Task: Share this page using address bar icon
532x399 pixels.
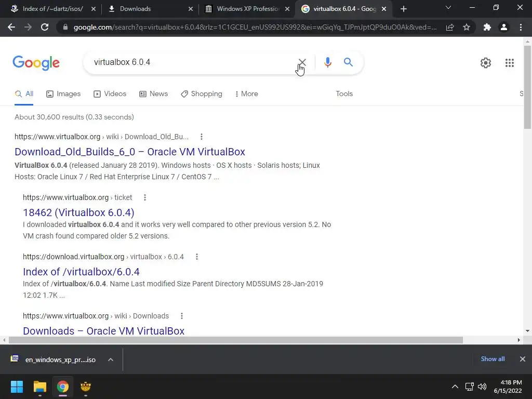Action: (450, 27)
